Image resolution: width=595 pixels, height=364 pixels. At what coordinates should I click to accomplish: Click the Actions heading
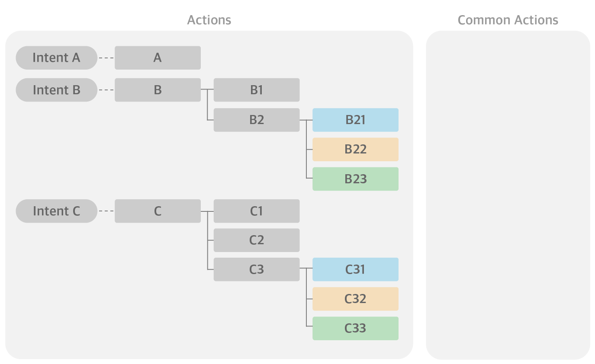tap(209, 20)
